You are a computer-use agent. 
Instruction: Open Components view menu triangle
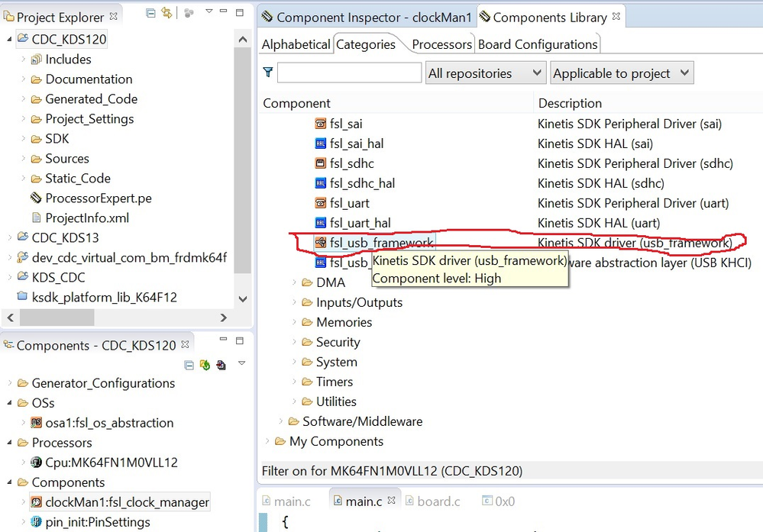click(x=242, y=363)
